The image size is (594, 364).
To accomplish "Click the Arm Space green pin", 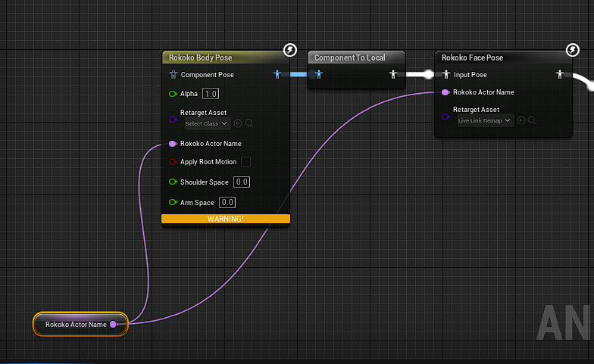I will pos(173,203).
